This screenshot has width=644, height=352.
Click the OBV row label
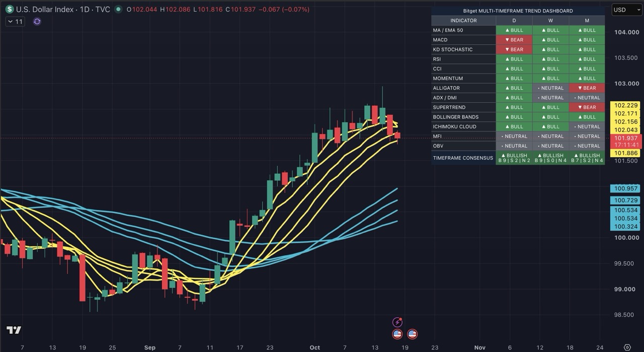438,146
